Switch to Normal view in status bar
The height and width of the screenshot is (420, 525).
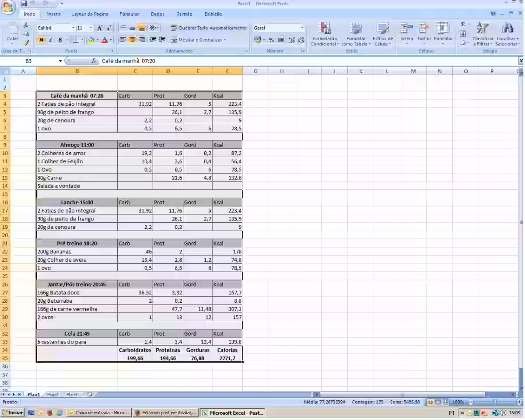(x=431, y=402)
